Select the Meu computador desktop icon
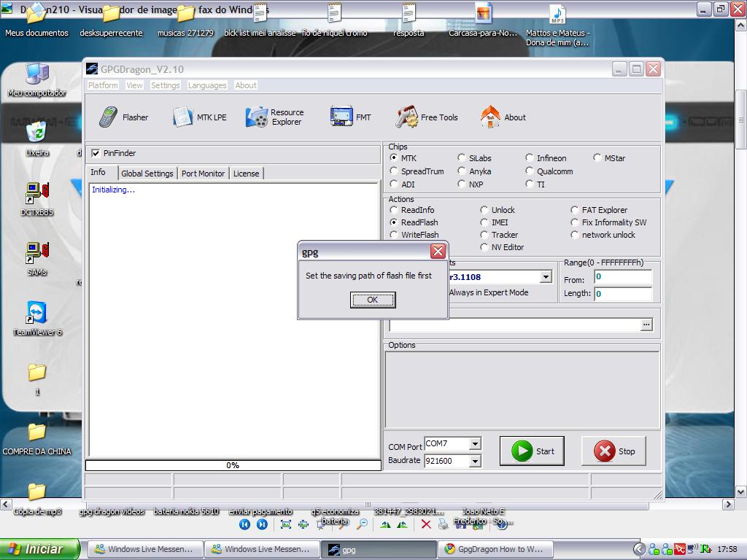Viewport: 747px width, 560px height. click(x=36, y=80)
